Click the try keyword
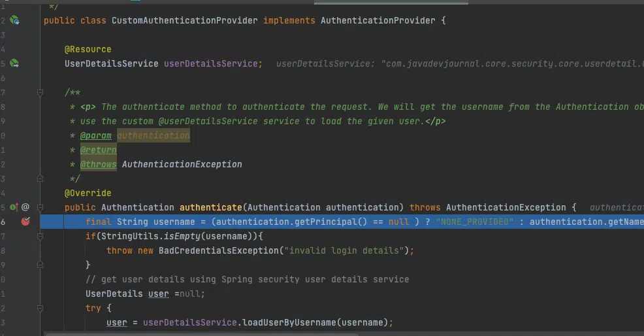The image size is (644, 336). tap(93, 309)
